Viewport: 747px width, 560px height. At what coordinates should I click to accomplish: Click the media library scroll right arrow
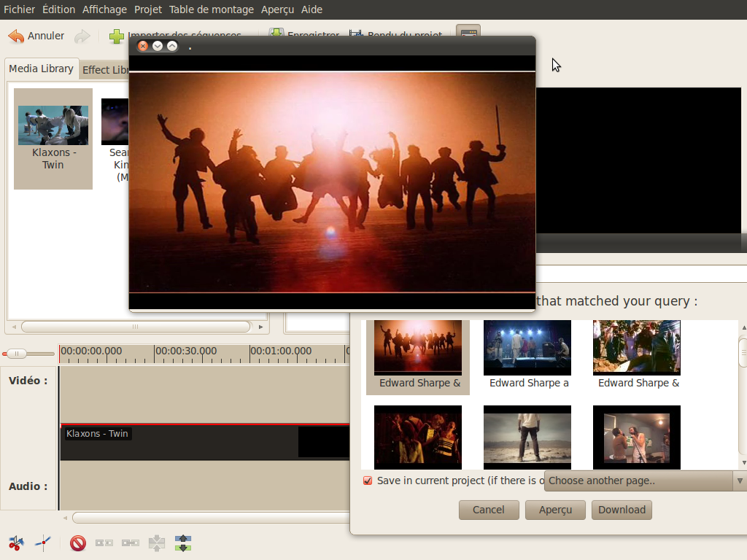[260, 327]
